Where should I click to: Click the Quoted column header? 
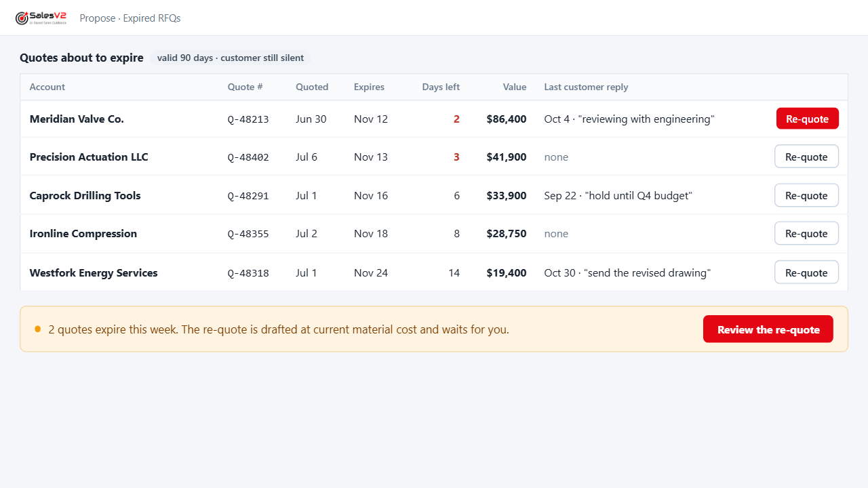(312, 87)
